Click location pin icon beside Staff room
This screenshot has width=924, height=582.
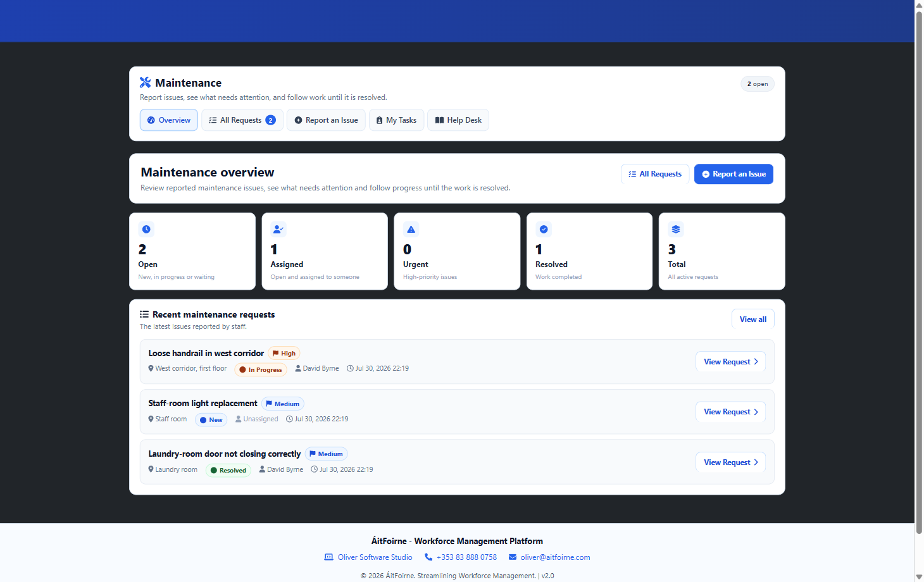[151, 419]
